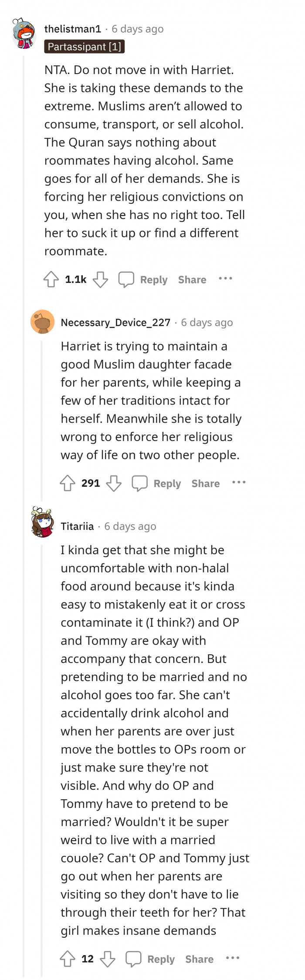Click comment icon on thelistman1's post
The image size is (305, 980).
[126, 280]
